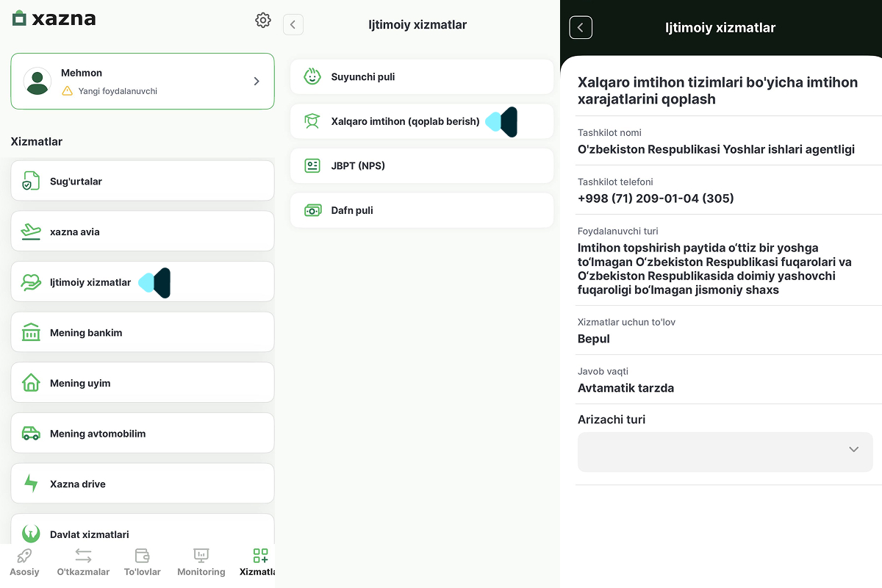The height and width of the screenshot is (588, 882).
Task: Click the Mening avtomobilim car icon
Action: 30,434
